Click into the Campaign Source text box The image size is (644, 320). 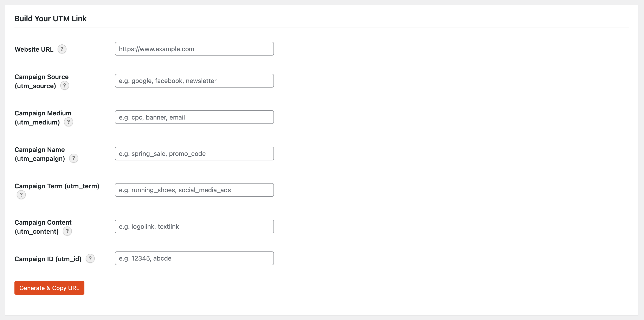point(194,81)
